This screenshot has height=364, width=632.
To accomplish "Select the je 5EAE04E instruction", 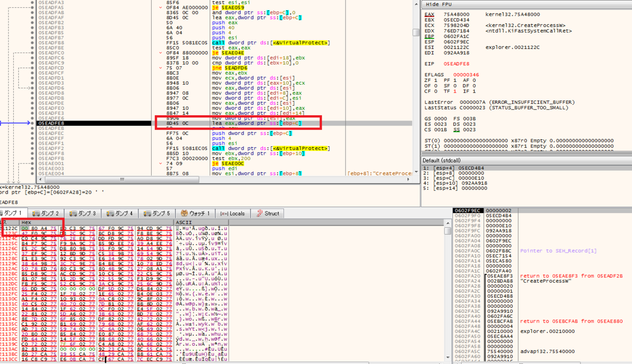I will pos(228,53).
